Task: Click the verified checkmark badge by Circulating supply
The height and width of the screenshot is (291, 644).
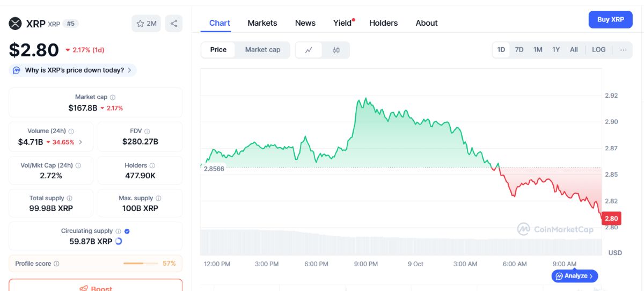Action: (127, 231)
